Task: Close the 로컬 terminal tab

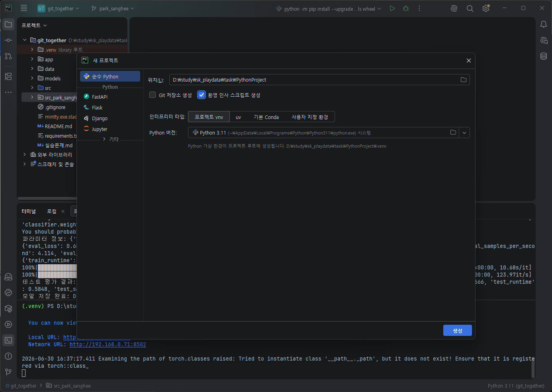Action: (63, 211)
